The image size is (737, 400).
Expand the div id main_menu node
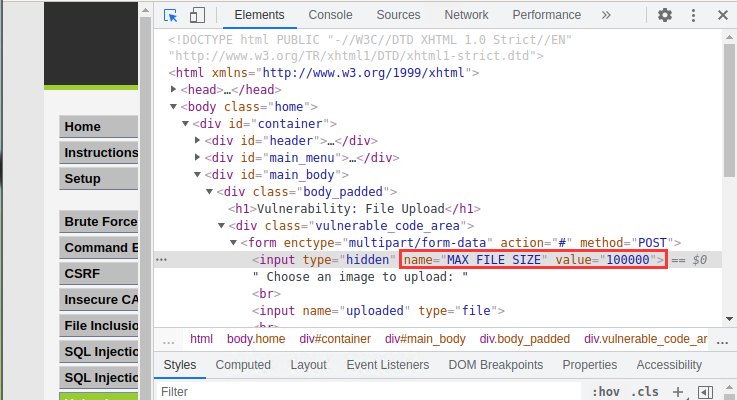pyautogui.click(x=197, y=157)
